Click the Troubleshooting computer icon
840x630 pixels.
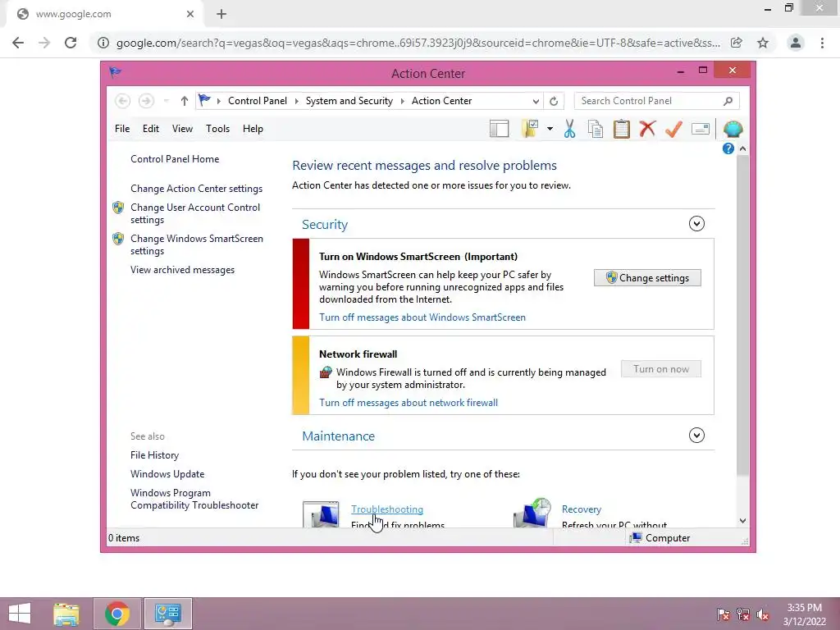point(321,514)
